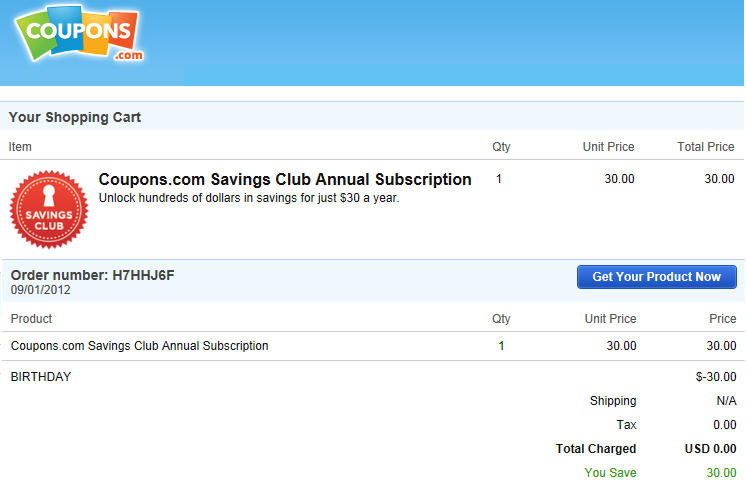Click the $-30.00 discount amount

(716, 377)
